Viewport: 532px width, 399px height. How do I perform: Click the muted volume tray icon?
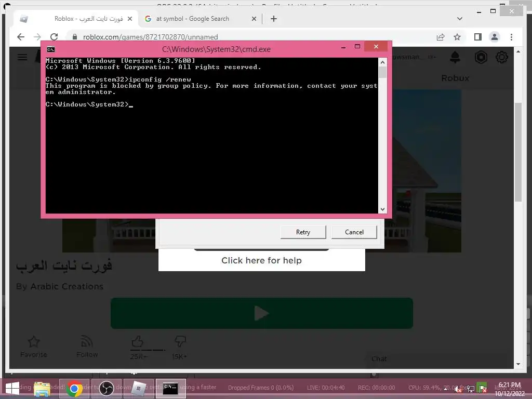tap(459, 389)
